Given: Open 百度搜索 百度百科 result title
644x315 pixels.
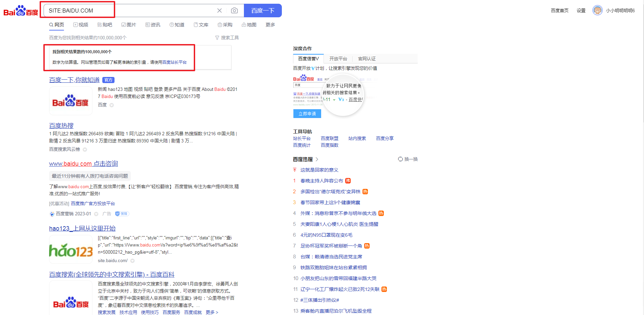Looking at the screenshot, I should (112, 275).
